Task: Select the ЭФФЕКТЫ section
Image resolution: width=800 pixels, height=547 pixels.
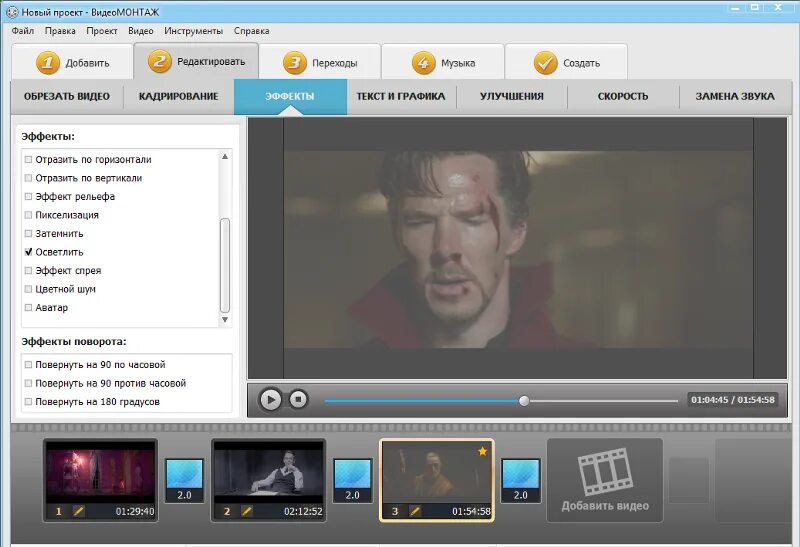Action: pyautogui.click(x=290, y=96)
